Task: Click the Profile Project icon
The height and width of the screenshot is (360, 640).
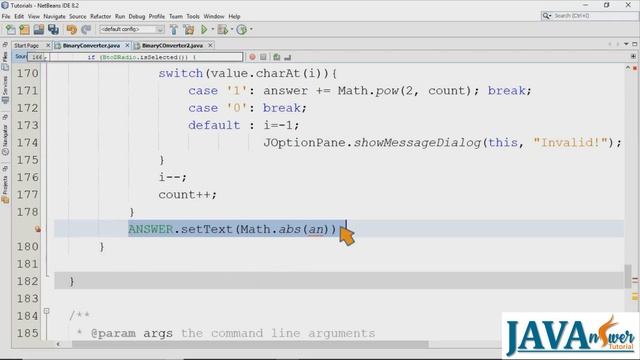Action: [242, 29]
